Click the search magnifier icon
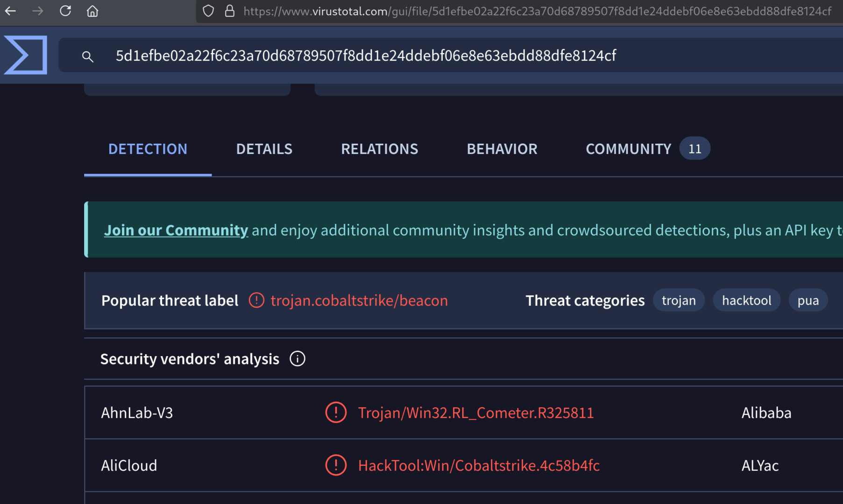 click(x=87, y=56)
